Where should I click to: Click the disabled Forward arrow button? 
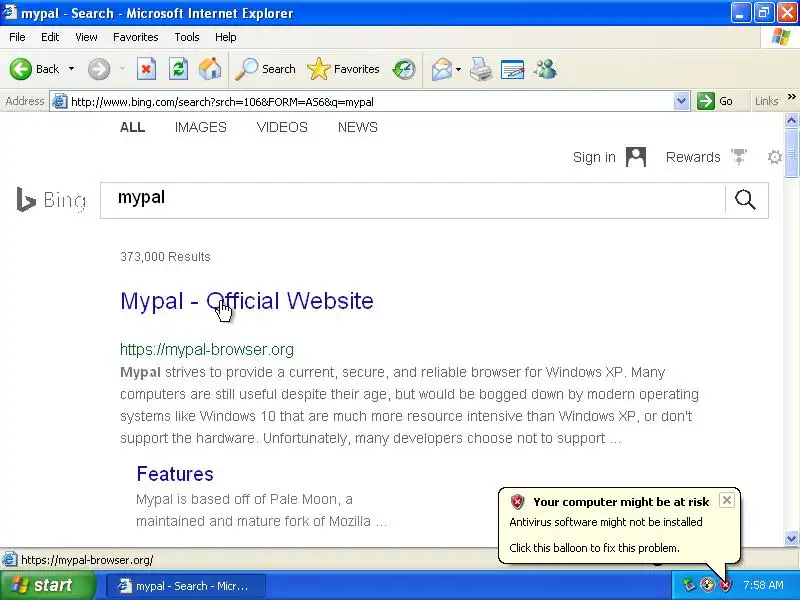98,69
